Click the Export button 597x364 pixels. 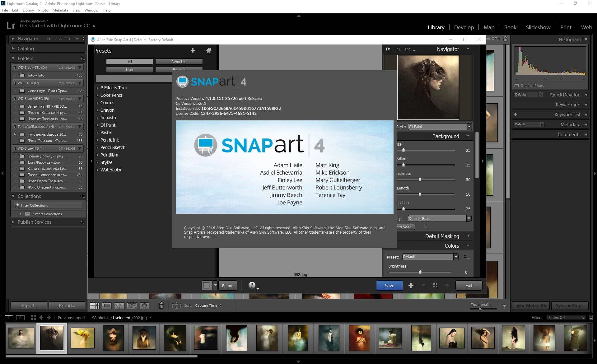(x=67, y=306)
